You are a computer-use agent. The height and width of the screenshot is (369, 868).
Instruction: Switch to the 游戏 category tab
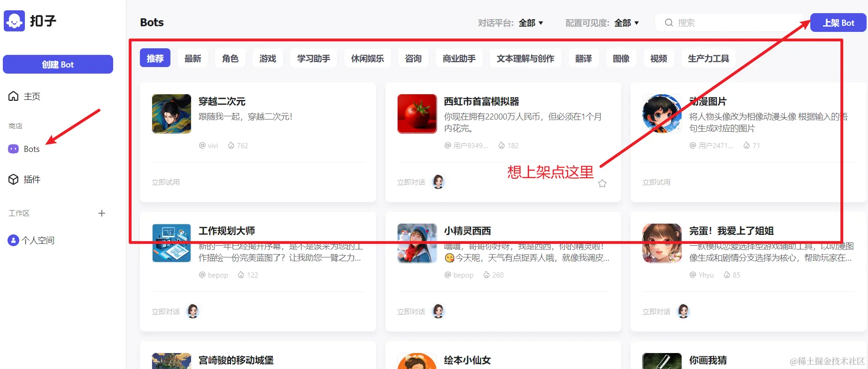(268, 58)
